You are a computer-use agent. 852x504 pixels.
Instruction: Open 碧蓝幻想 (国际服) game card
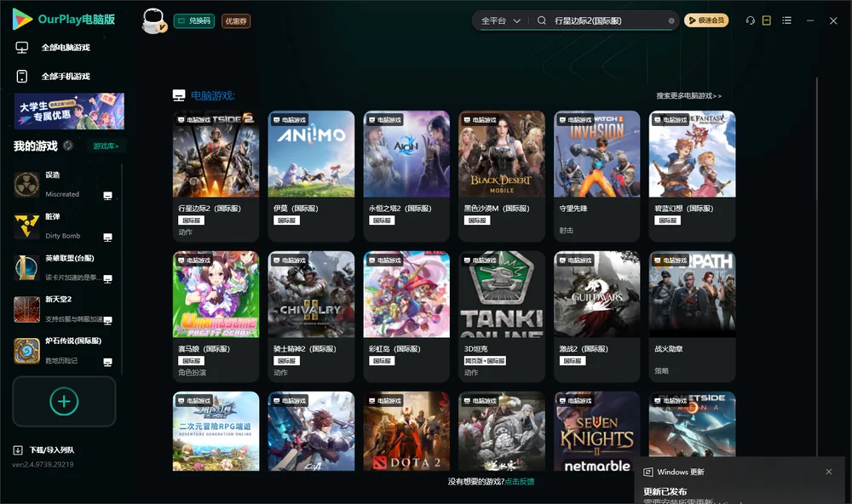[x=692, y=176]
